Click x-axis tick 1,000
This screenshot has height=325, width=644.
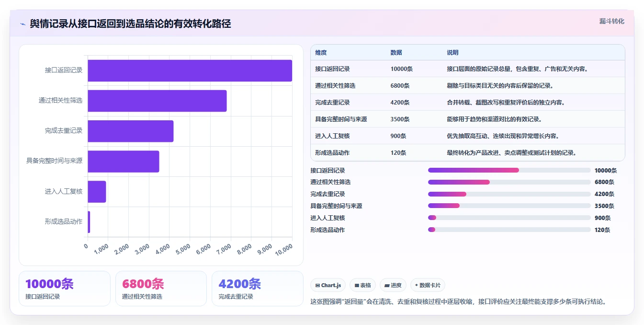(101, 249)
